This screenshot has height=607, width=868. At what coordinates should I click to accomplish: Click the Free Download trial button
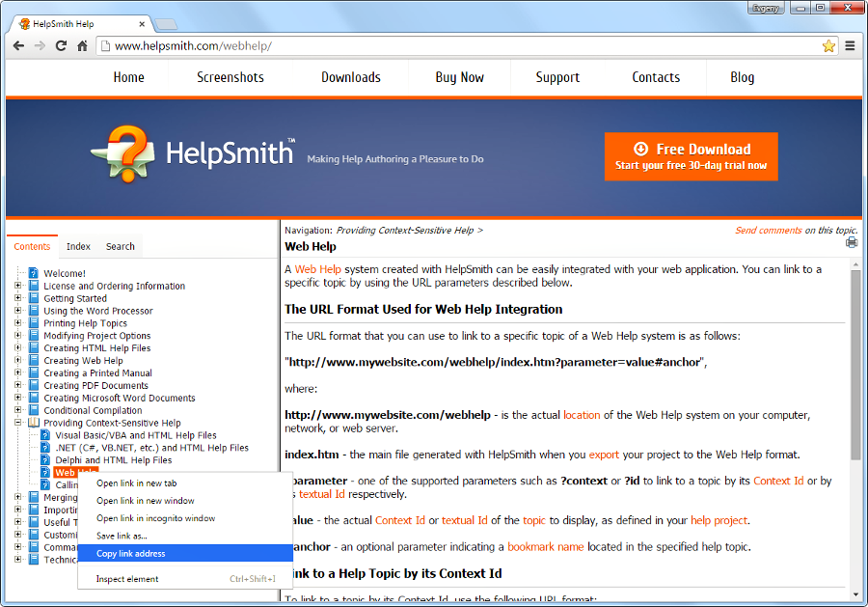pos(691,156)
